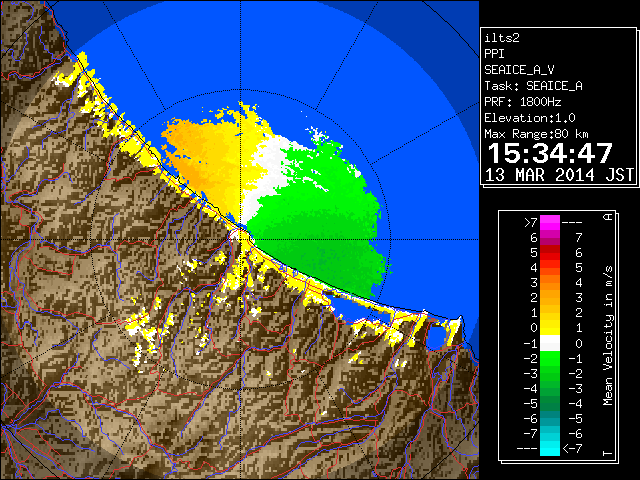Pick the yellow band above white in legend
This screenshot has width=640, height=480.
click(550, 328)
